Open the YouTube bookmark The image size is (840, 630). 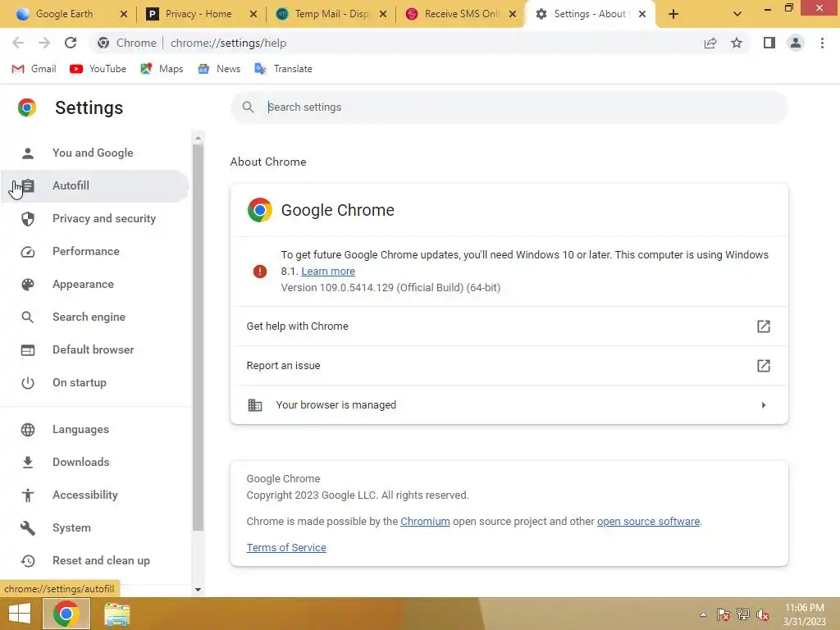point(98,69)
